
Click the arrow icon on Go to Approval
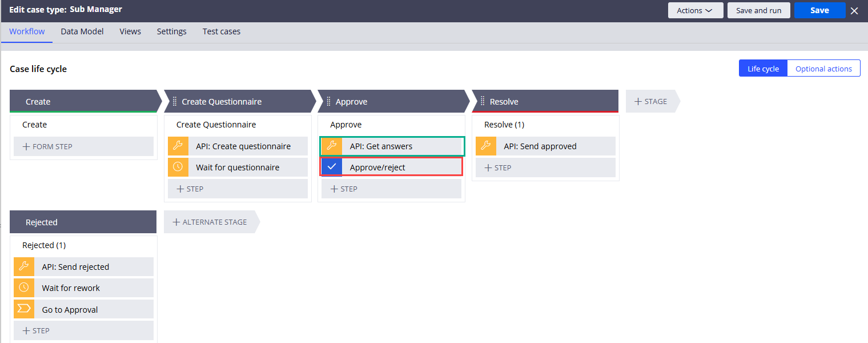[x=24, y=309]
